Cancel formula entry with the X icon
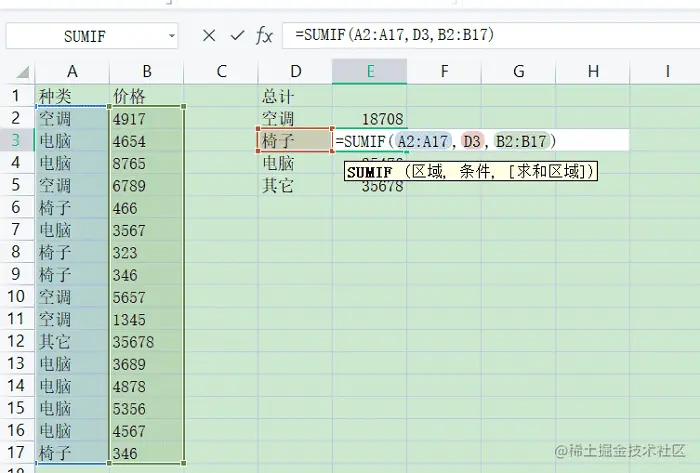Viewport: 700px width, 473px height. click(209, 35)
